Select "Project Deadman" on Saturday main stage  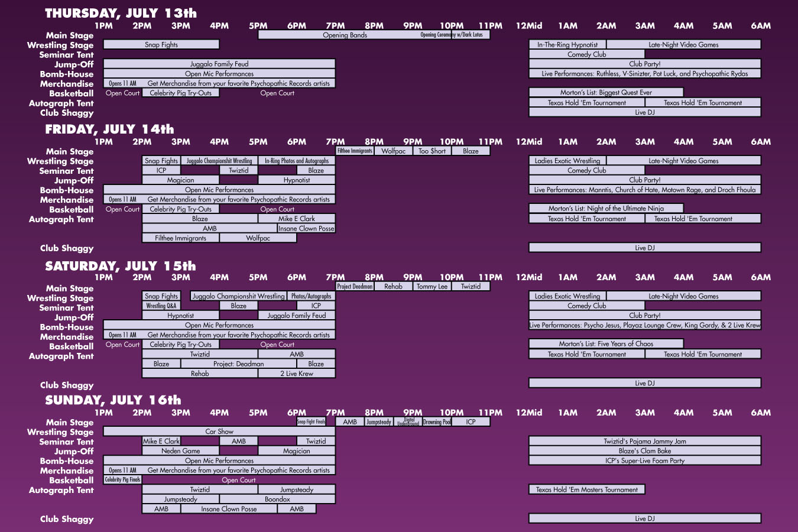(x=355, y=286)
